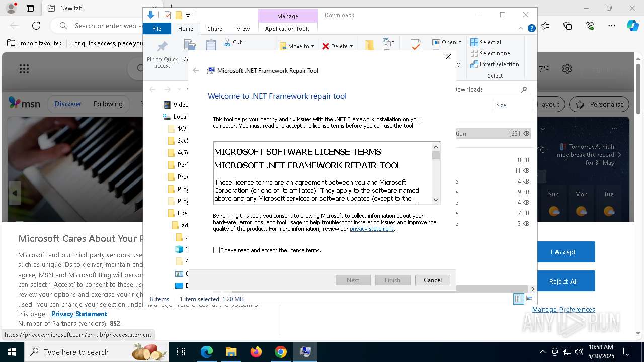Click the Cut scissors command
The height and width of the screenshot is (362, 644).
pos(233,42)
